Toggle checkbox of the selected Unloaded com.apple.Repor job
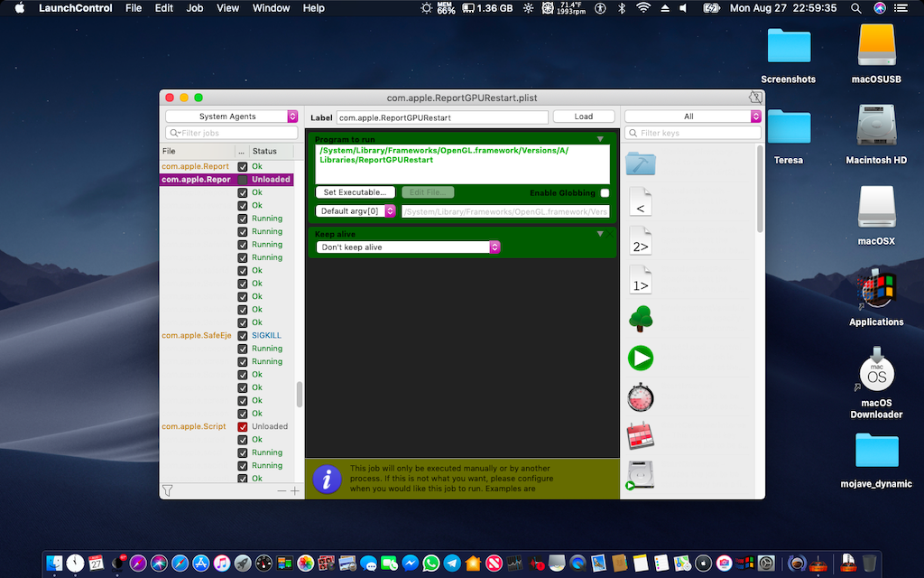Screen dimensions: 924x578 tap(242, 180)
